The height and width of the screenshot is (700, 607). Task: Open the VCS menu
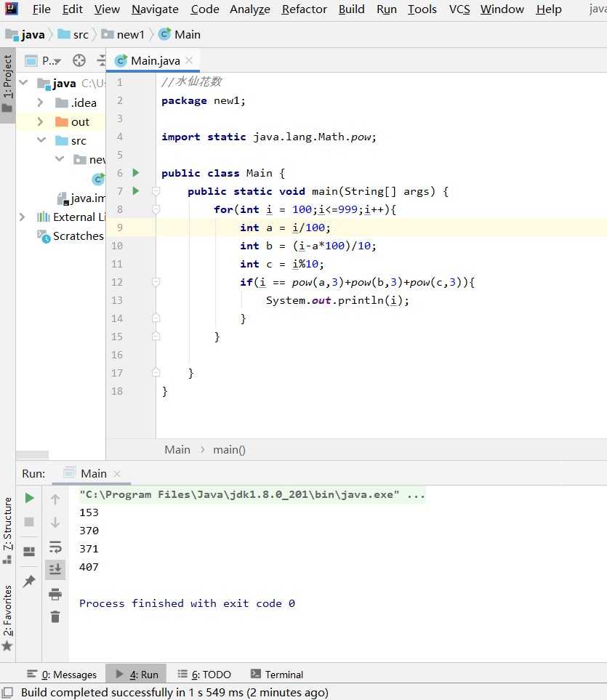(459, 9)
